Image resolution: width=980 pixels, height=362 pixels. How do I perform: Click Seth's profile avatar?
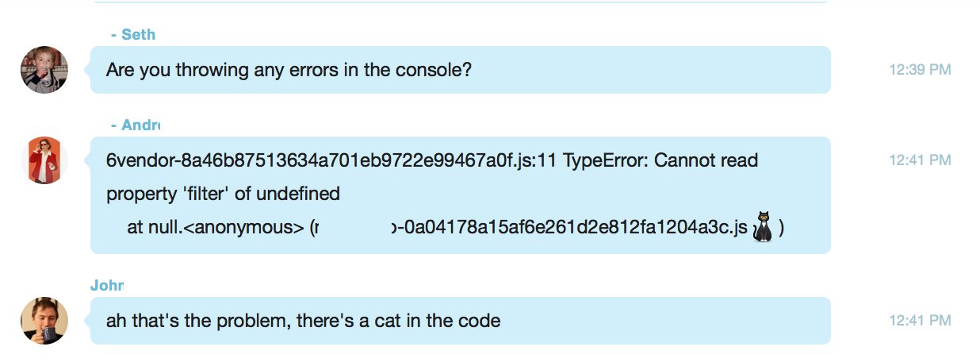pyautogui.click(x=44, y=70)
